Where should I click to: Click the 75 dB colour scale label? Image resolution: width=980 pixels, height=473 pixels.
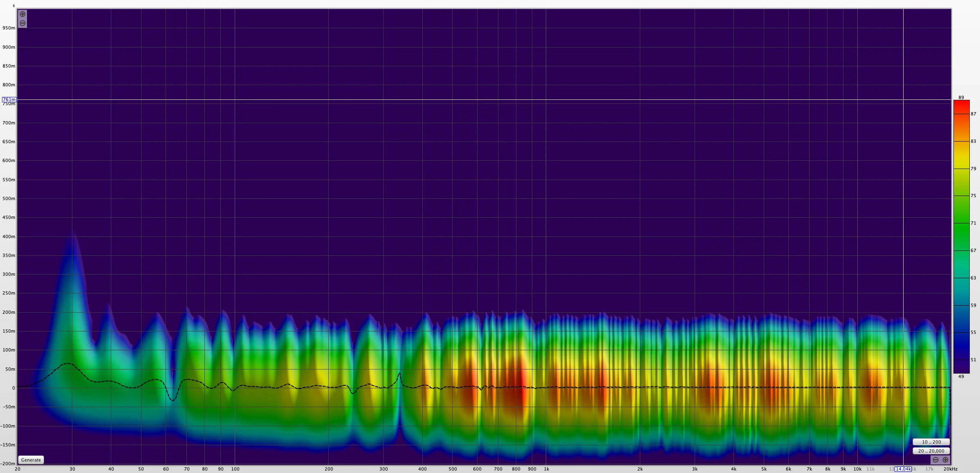coord(973,196)
